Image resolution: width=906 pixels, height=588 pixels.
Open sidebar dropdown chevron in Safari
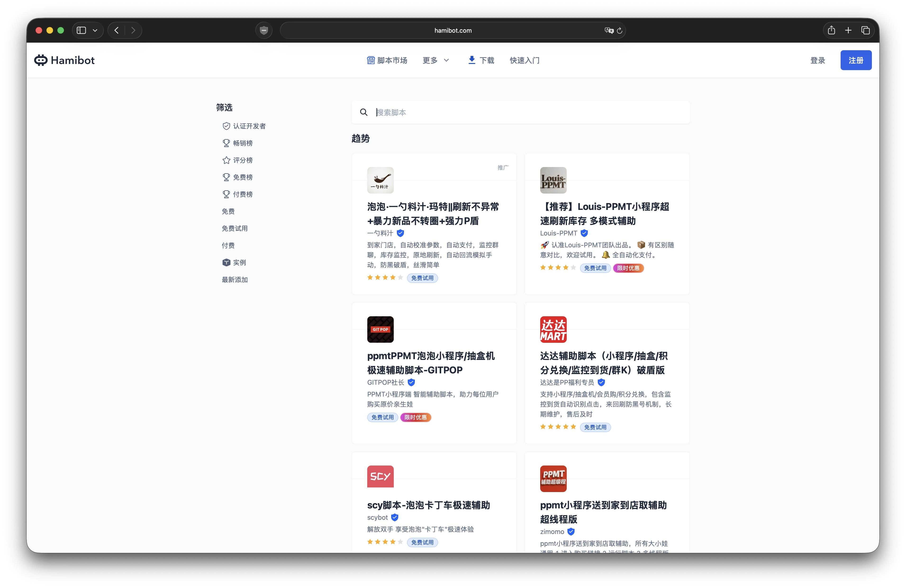(x=95, y=31)
